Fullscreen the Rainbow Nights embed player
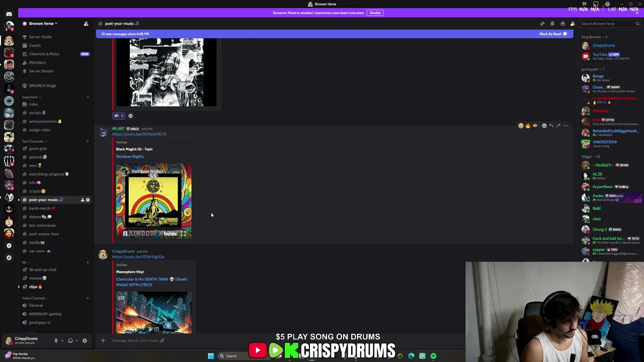The width and height of the screenshot is (644, 362). (183, 233)
